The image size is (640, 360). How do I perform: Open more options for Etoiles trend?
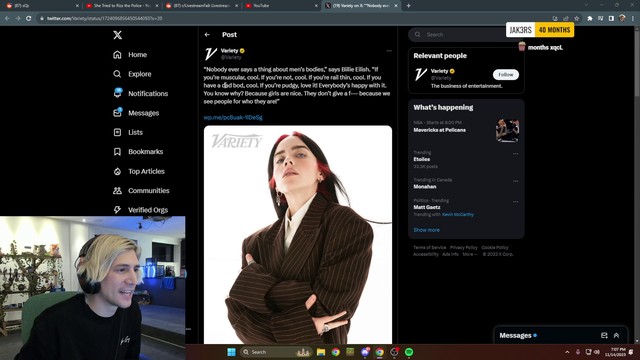[516, 154]
